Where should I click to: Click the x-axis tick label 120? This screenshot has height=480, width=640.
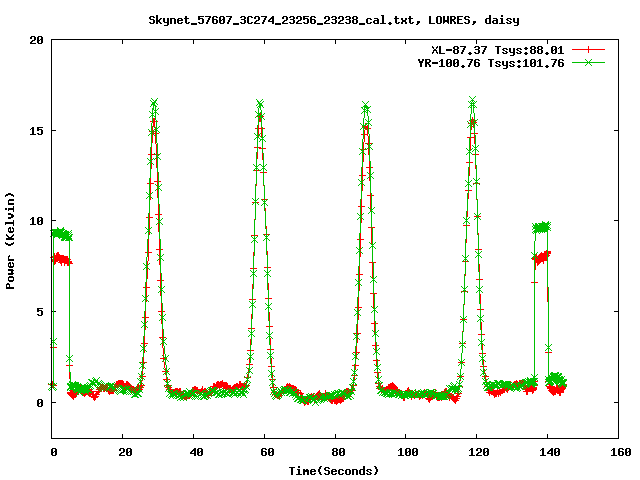(x=479, y=452)
